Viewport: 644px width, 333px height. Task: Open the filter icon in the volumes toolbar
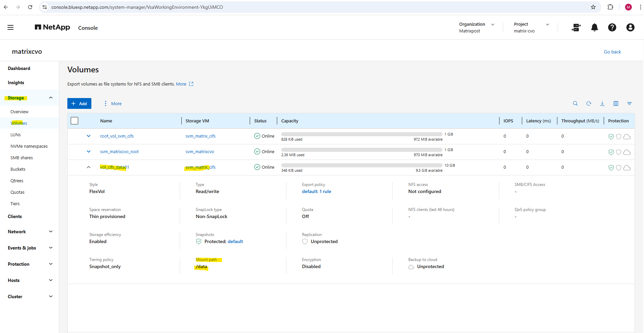click(629, 103)
